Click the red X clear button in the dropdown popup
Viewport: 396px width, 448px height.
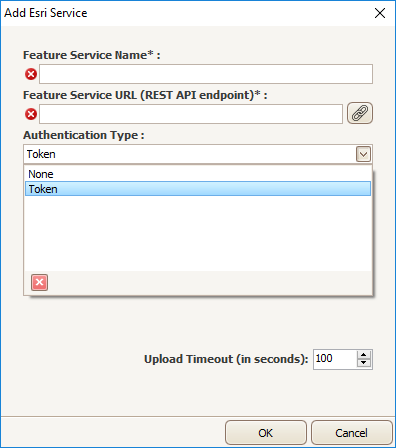coord(39,282)
